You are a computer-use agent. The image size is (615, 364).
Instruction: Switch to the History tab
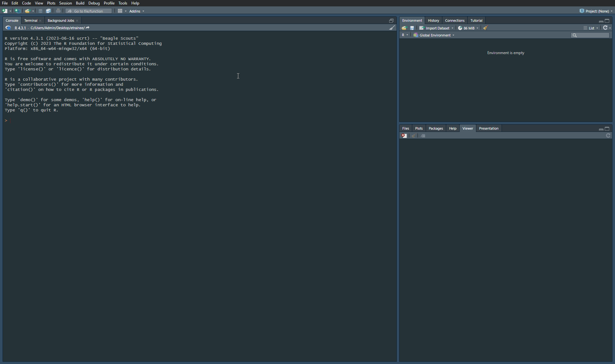(x=433, y=20)
